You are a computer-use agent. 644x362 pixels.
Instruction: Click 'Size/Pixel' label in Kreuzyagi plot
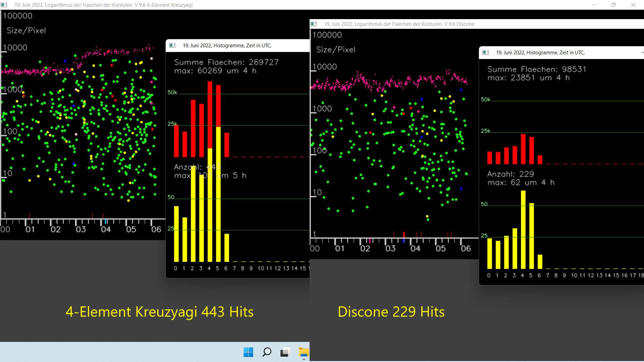(26, 31)
